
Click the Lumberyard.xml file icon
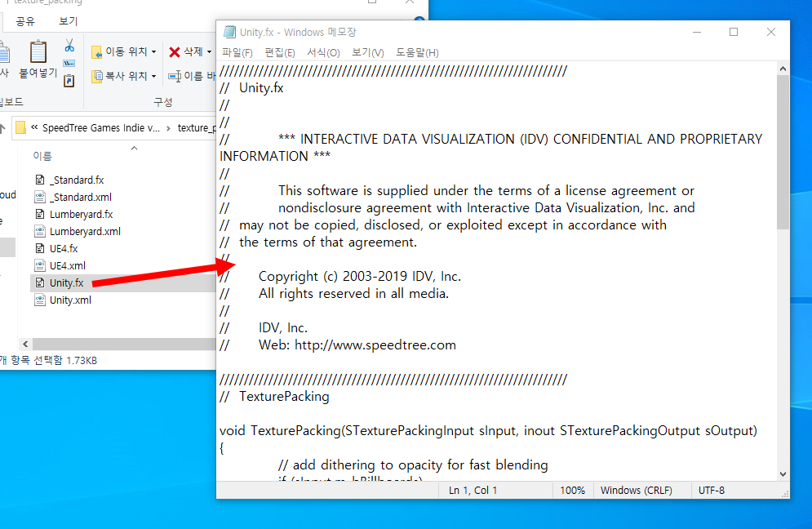pos(40,231)
